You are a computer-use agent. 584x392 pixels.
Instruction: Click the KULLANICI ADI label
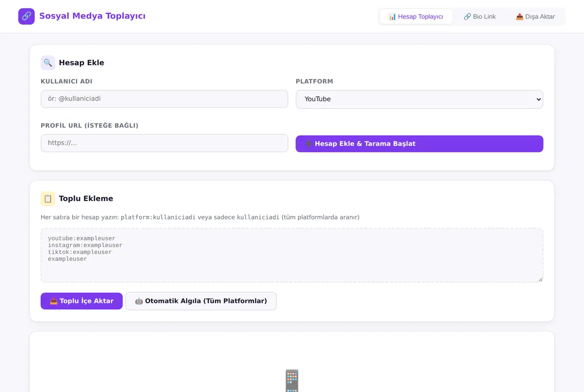pyautogui.click(x=67, y=81)
